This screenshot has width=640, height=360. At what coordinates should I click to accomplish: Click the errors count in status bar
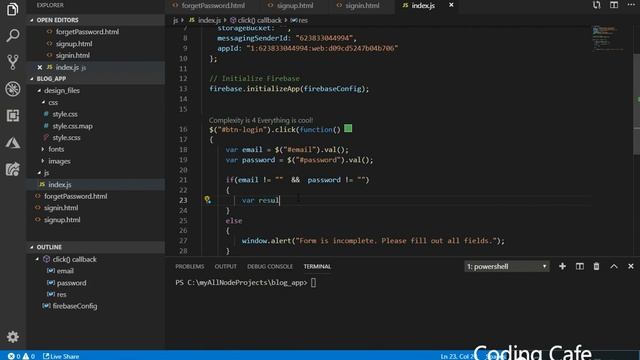coord(14,356)
